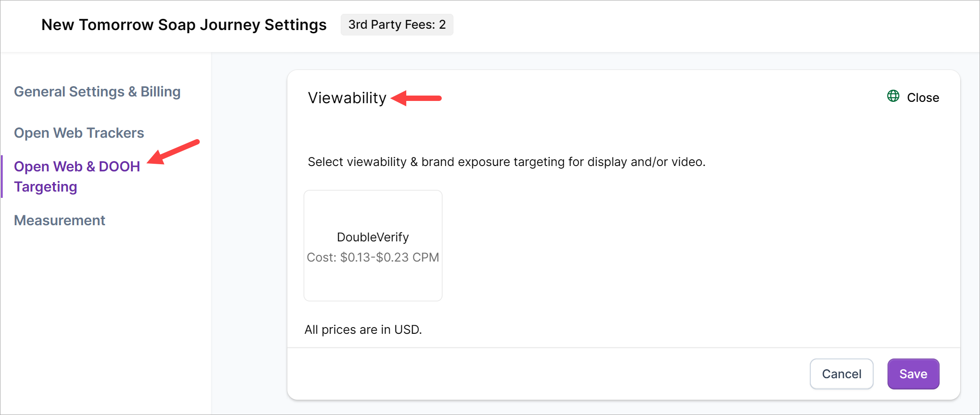The image size is (980, 415).
Task: Click the New Tomorrow Soap Journey Settings title
Action: pos(184,25)
